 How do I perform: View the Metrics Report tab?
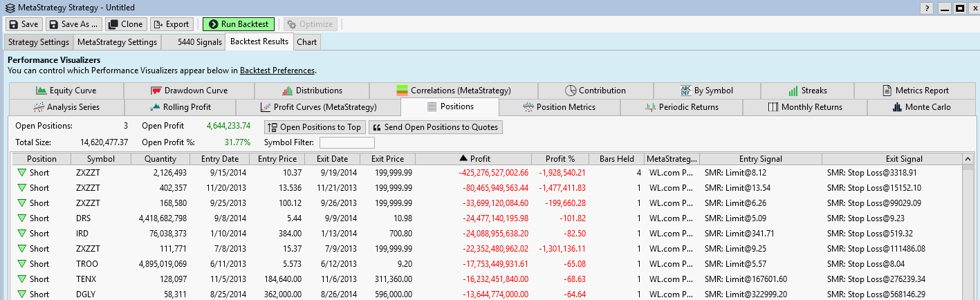click(x=916, y=91)
